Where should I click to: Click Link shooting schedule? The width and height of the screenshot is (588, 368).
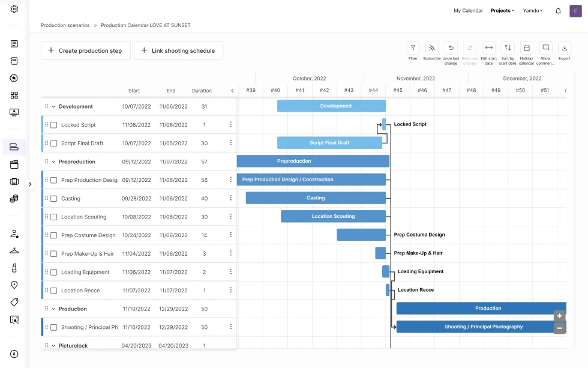pyautogui.click(x=179, y=50)
